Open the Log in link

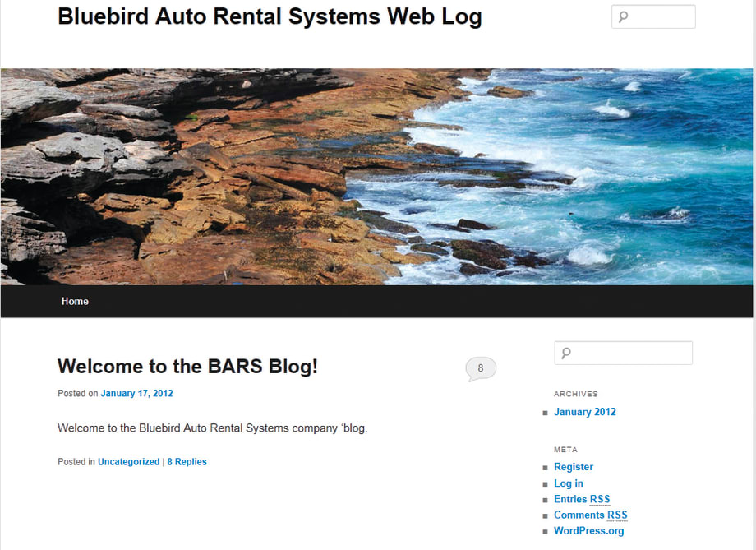[x=569, y=483]
